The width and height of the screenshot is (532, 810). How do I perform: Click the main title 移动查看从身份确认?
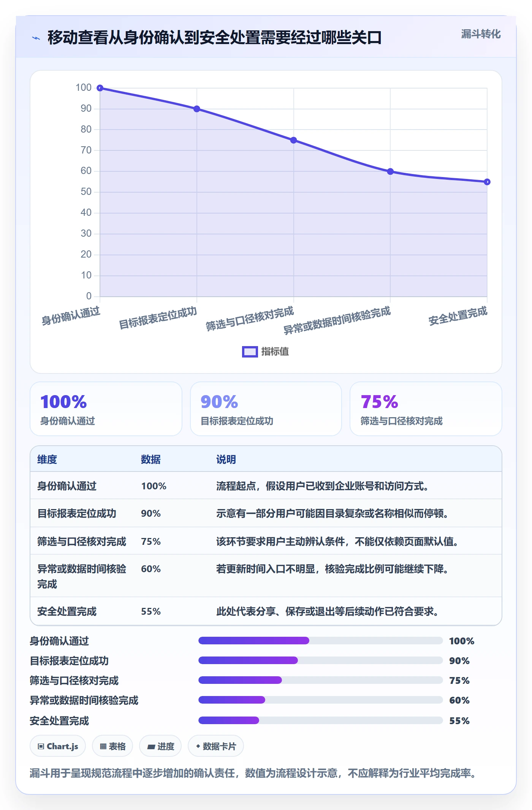click(215, 38)
